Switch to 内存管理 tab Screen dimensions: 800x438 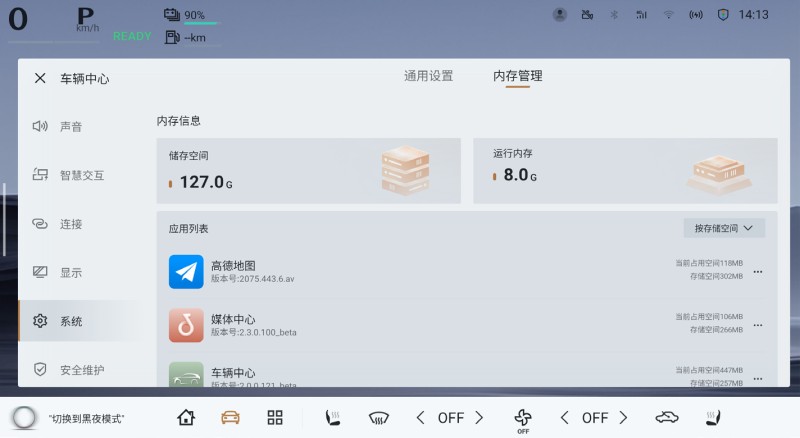(517, 76)
